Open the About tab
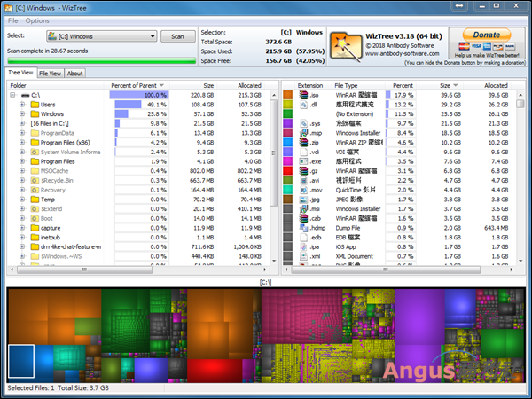Image resolution: width=532 pixels, height=399 pixels. tap(75, 74)
